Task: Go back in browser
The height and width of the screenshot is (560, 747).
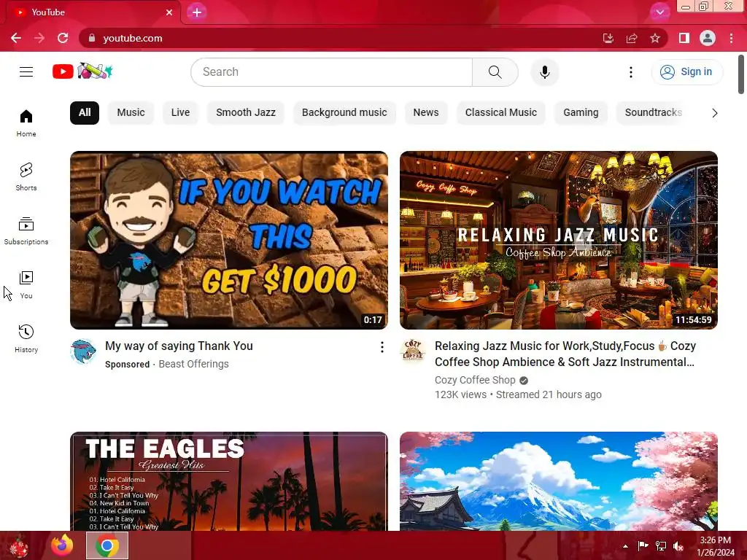Action: (x=16, y=38)
